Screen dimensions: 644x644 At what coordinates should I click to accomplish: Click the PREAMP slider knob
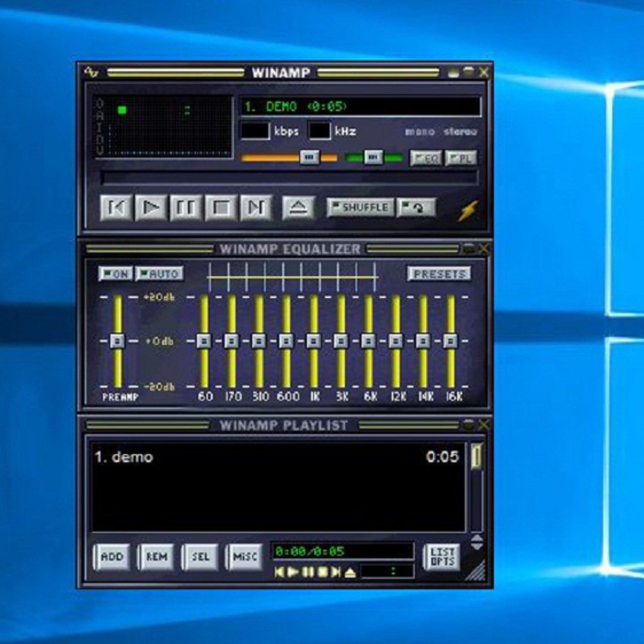(x=117, y=341)
